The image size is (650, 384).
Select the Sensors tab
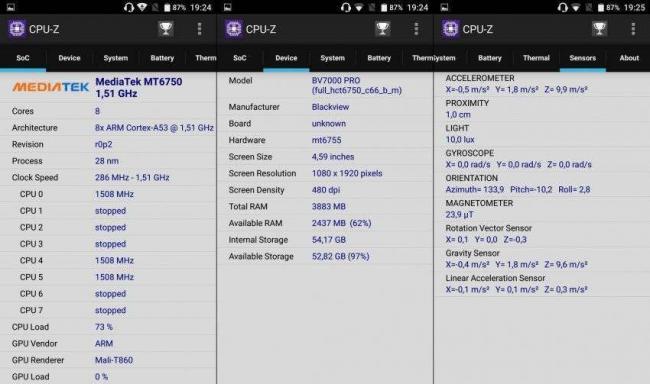pyautogui.click(x=582, y=58)
